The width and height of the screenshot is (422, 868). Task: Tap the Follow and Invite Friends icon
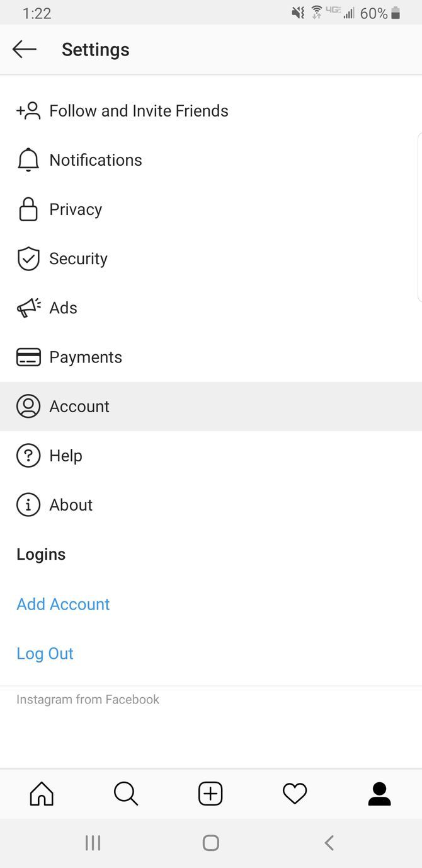point(28,111)
